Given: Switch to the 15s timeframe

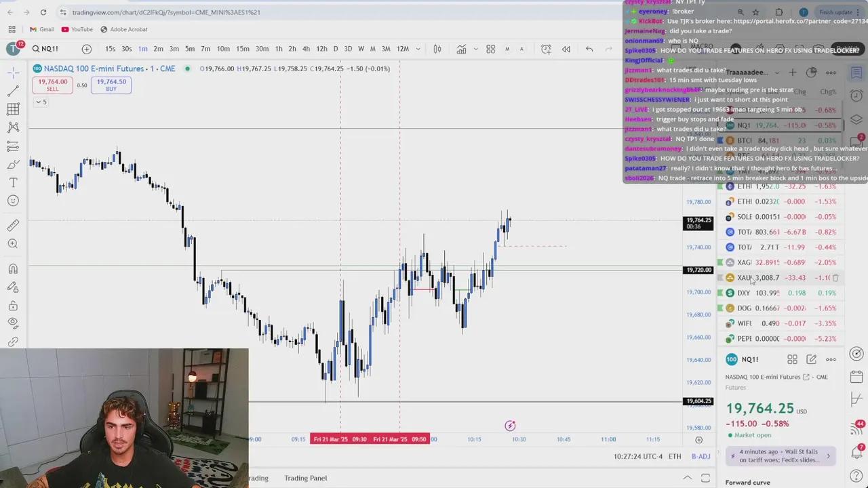Looking at the screenshot, I should [110, 49].
